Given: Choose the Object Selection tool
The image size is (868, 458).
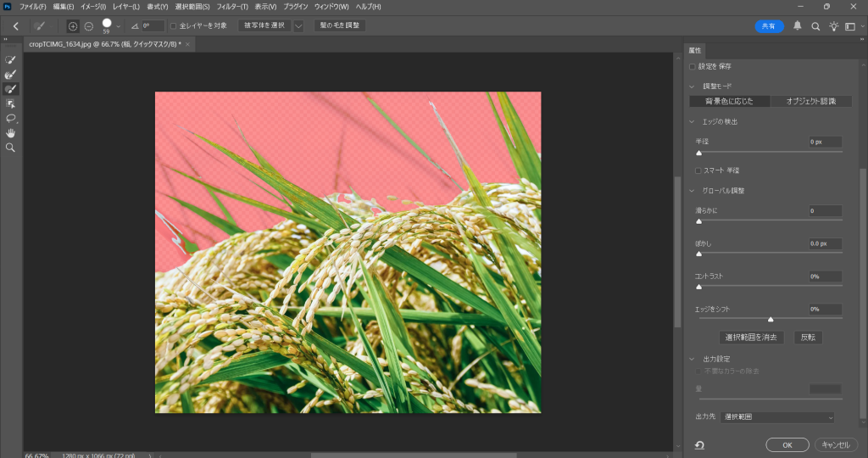Looking at the screenshot, I should (11, 103).
